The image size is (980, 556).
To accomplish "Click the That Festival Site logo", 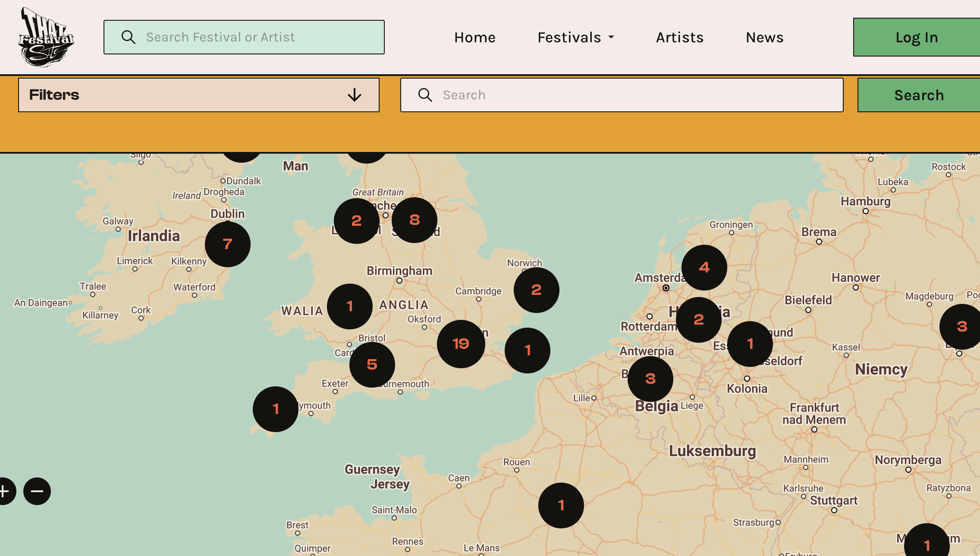I will [46, 37].
